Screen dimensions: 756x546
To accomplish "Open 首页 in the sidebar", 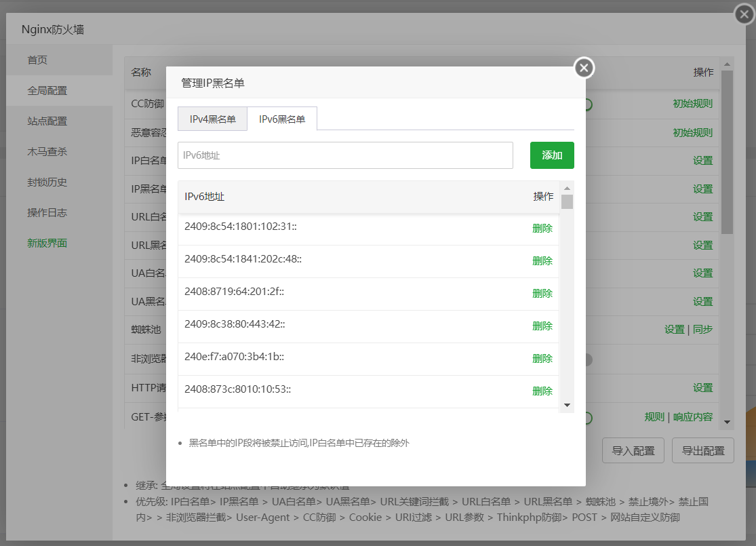I will (59, 60).
